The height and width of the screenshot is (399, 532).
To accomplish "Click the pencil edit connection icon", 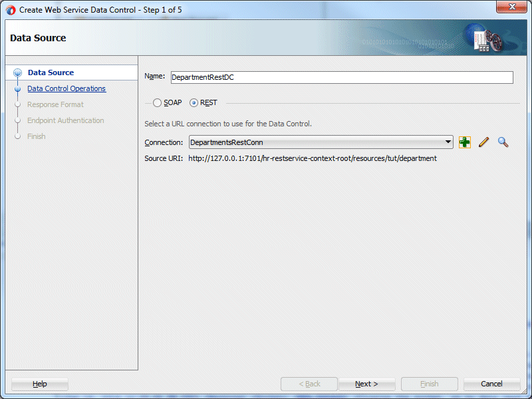I will 484,142.
